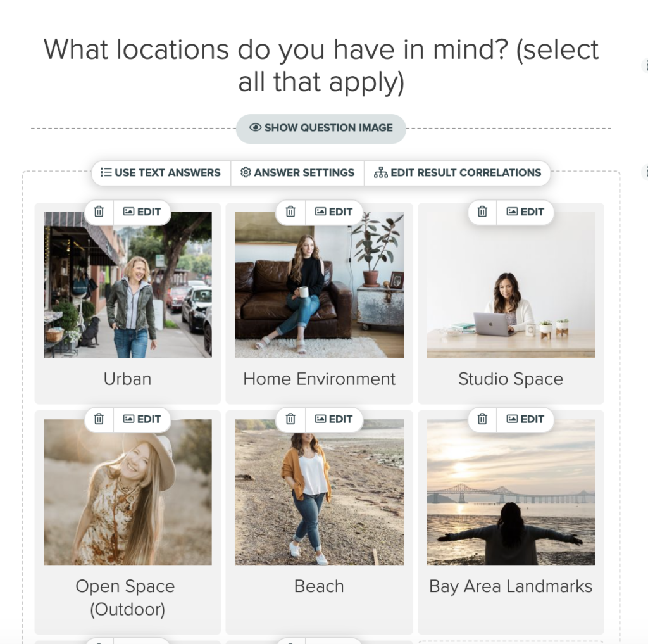Select the bridge sunset photo thumbnail

pyautogui.click(x=511, y=492)
